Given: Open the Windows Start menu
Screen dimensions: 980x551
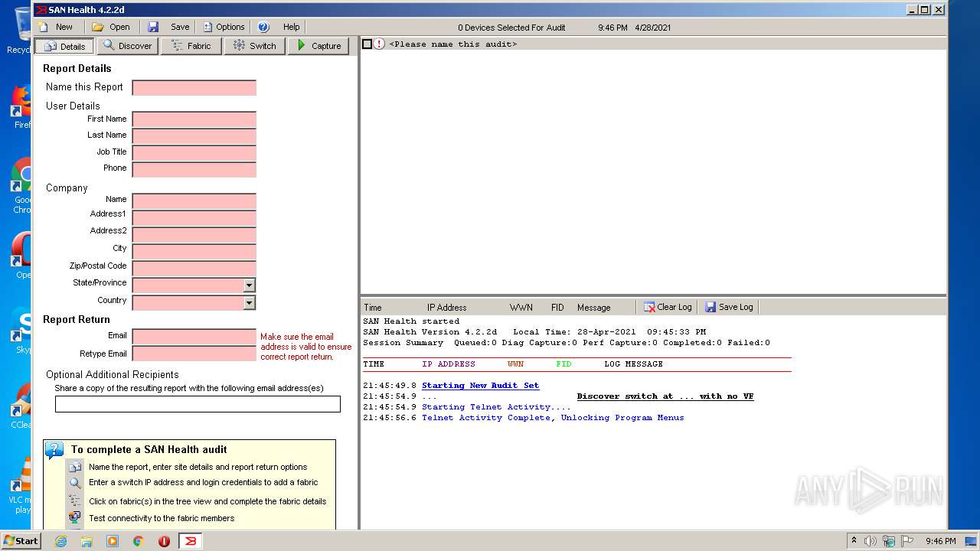Looking at the screenshot, I should pos(21,540).
